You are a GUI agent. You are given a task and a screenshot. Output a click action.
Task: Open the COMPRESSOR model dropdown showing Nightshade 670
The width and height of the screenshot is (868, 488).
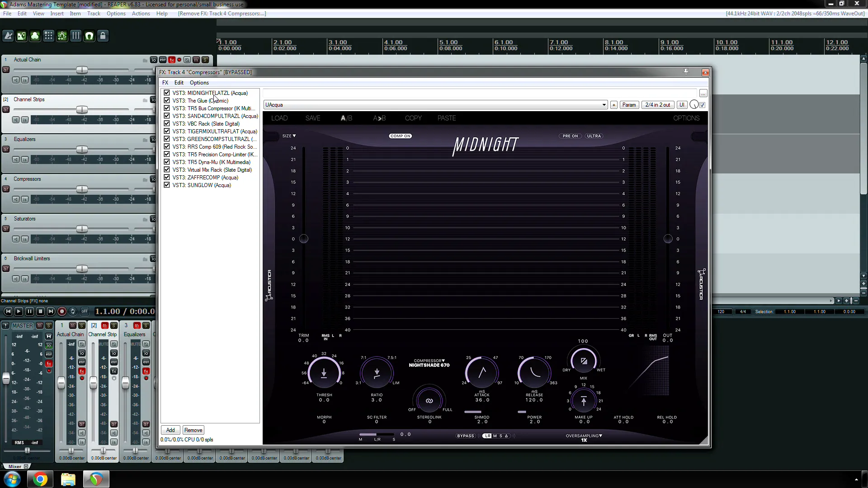tap(429, 363)
